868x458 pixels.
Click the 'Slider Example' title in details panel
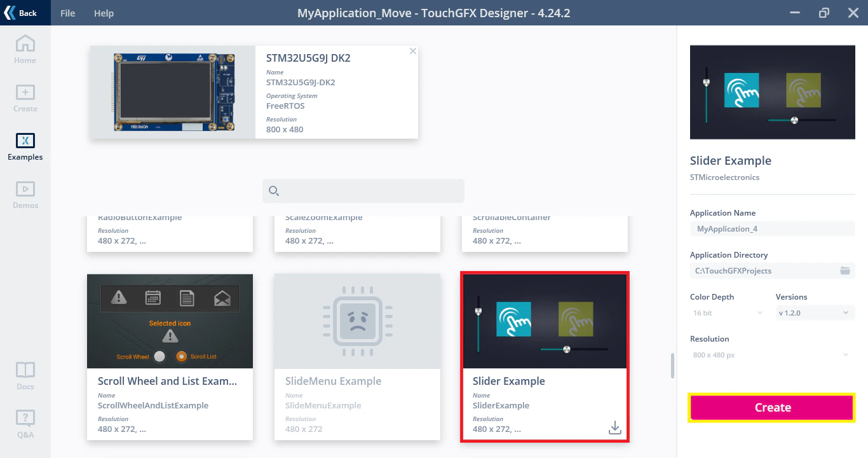(731, 161)
